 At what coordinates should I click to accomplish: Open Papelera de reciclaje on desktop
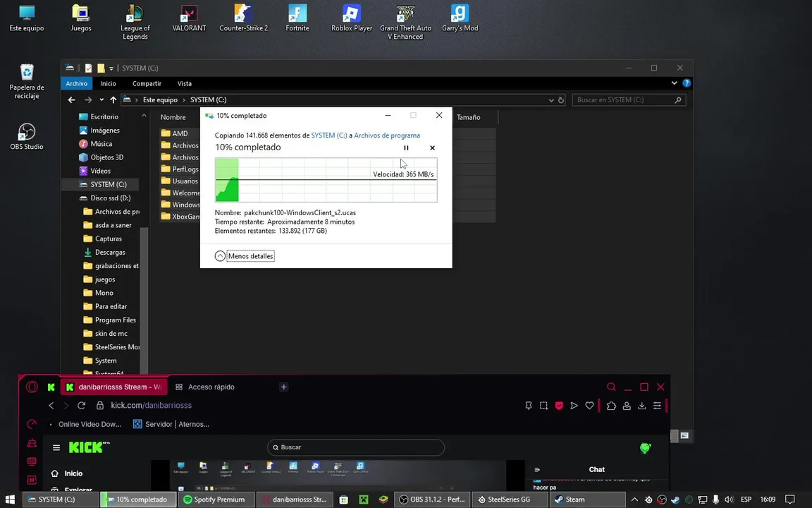26,81
